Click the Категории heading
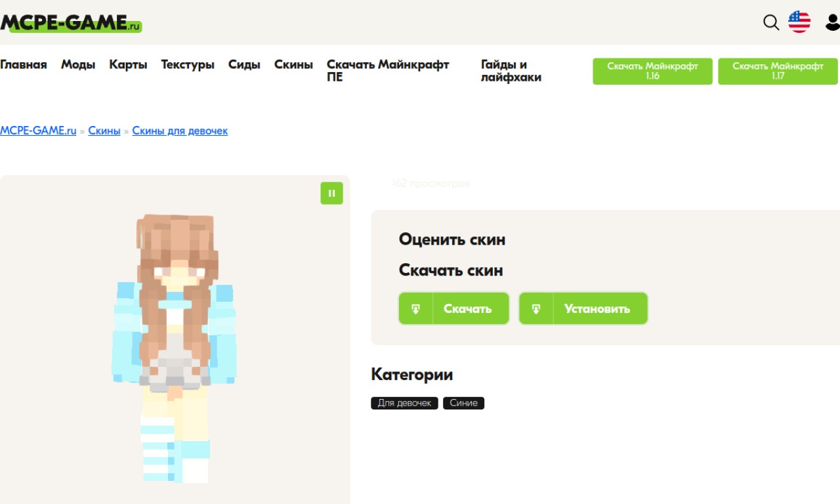Viewport: 840px width, 504px height. [x=412, y=375]
